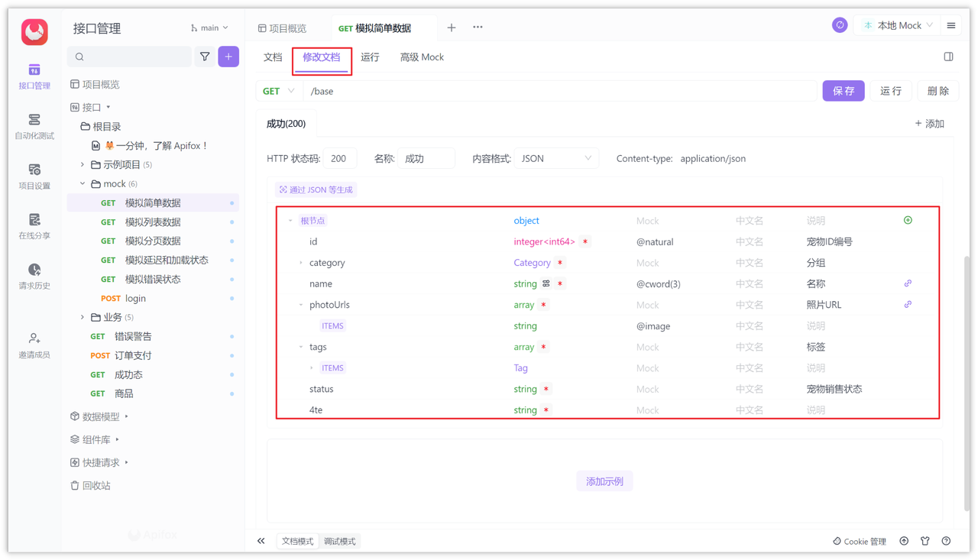点击紫色加号新建接口图标

(228, 57)
